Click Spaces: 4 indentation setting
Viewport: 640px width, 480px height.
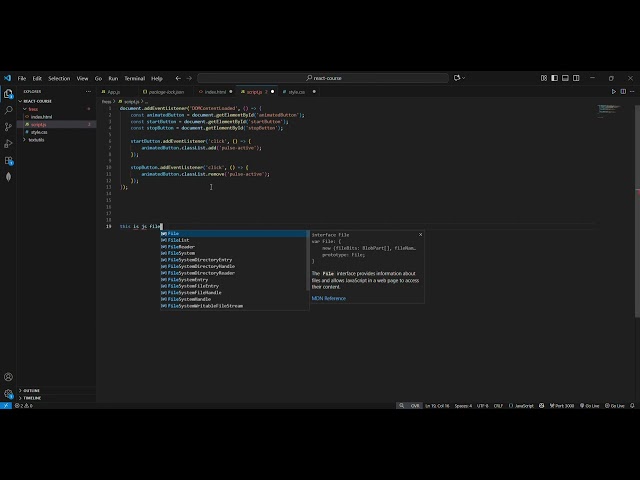point(463,406)
